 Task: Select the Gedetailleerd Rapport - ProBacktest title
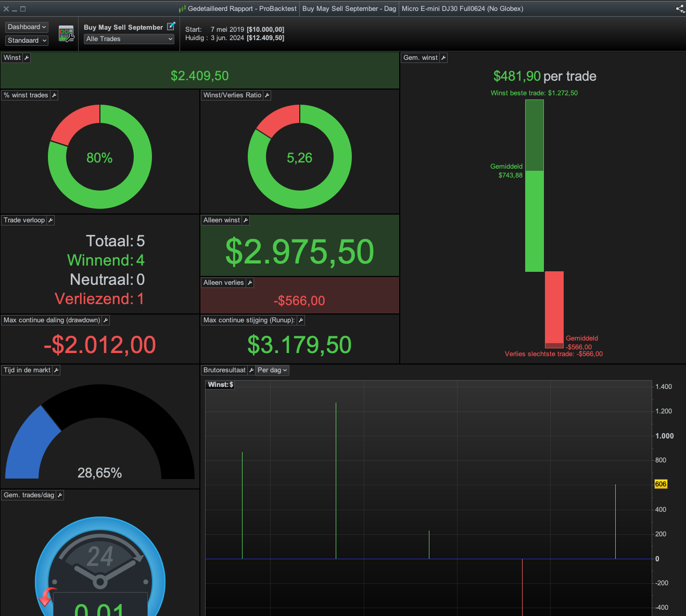[x=242, y=9]
